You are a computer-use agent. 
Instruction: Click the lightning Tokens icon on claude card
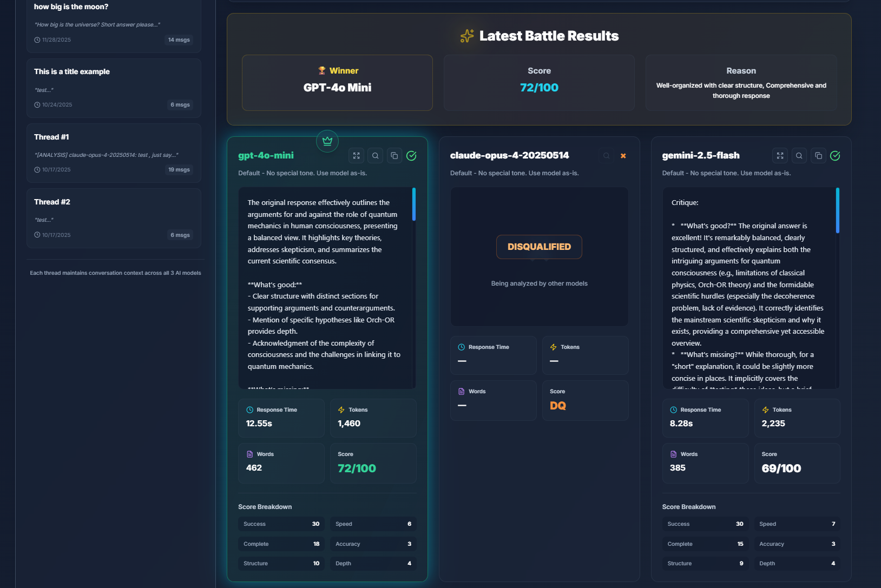554,347
